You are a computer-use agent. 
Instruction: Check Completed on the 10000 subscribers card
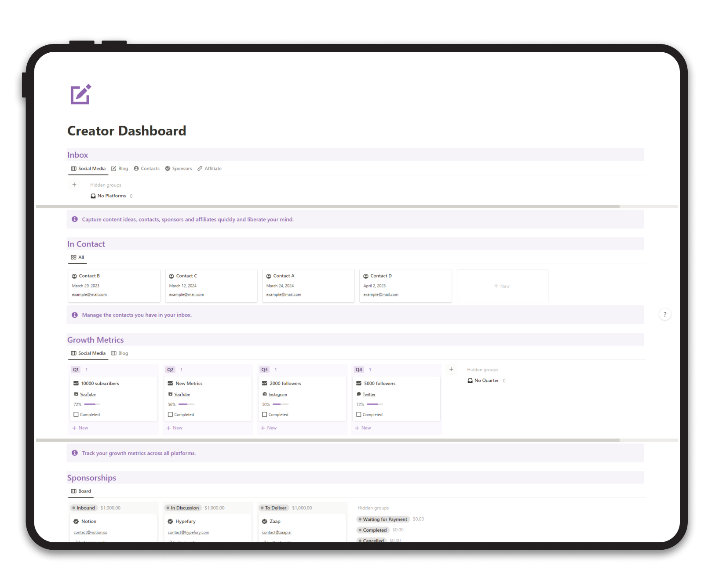coord(76,414)
